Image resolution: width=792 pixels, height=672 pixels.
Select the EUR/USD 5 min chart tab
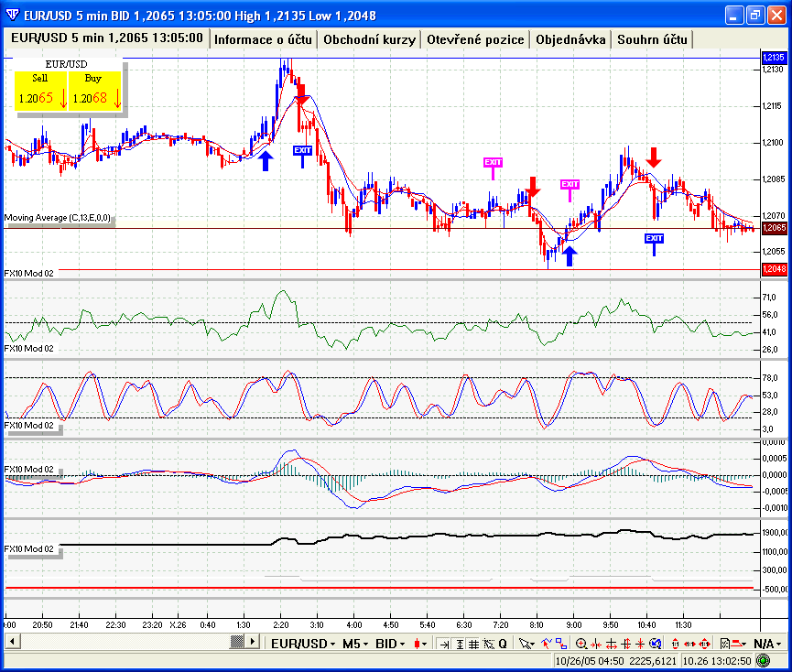tap(106, 38)
